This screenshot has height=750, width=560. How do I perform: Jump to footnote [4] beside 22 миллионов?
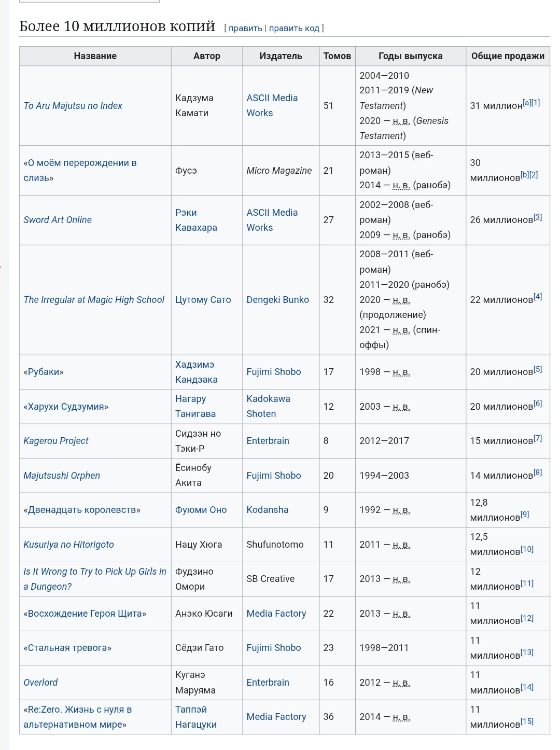click(538, 297)
